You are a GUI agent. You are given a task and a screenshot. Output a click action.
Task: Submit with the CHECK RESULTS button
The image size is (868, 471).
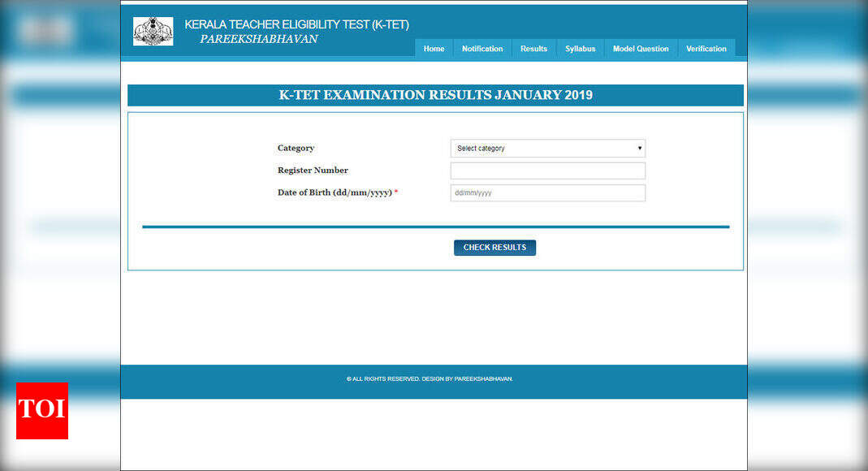494,248
